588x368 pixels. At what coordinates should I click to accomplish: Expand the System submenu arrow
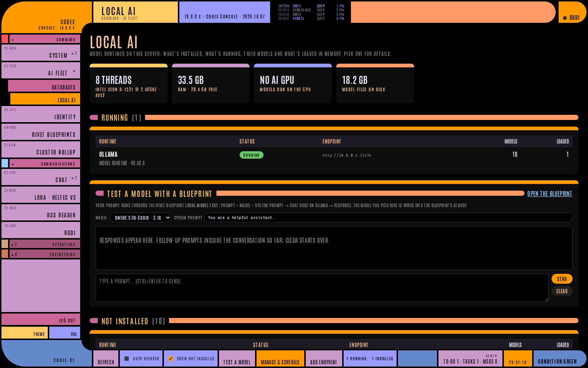tap(74, 54)
